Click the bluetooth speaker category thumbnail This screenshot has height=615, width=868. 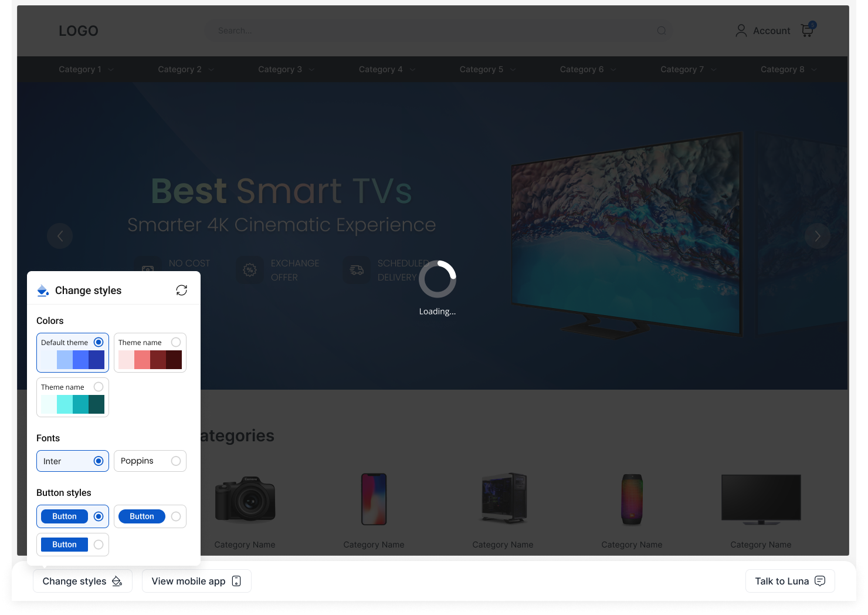[x=632, y=499]
